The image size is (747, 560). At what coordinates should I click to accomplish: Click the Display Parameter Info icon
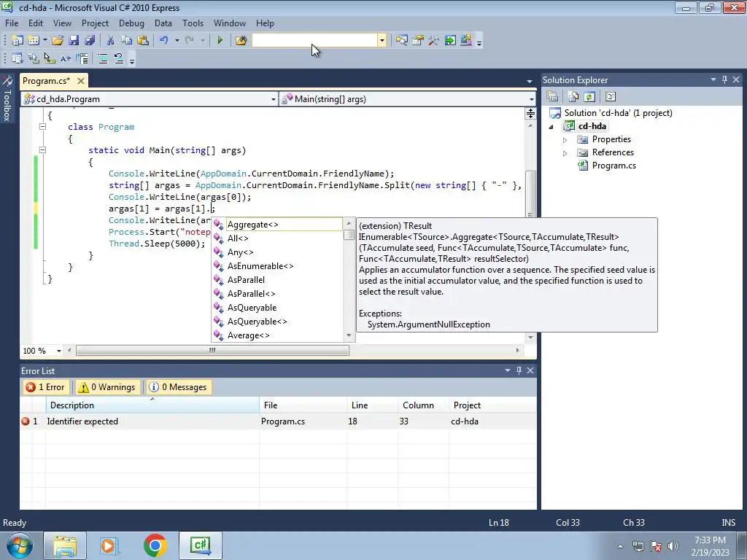tap(34, 58)
